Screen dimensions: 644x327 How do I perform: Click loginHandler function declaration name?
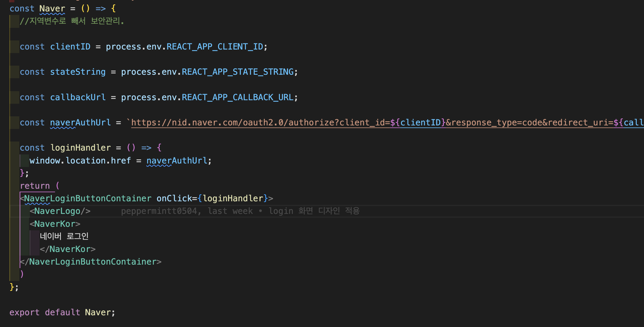[80, 148]
